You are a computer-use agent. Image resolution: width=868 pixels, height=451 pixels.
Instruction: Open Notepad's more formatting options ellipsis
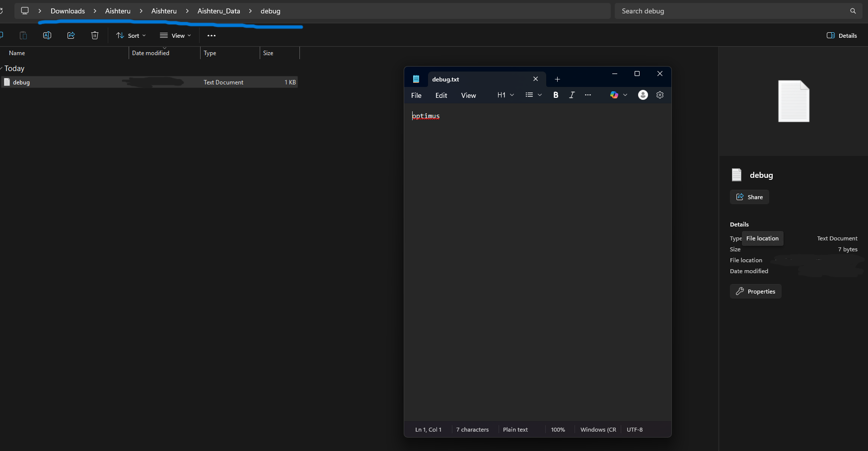[588, 95]
